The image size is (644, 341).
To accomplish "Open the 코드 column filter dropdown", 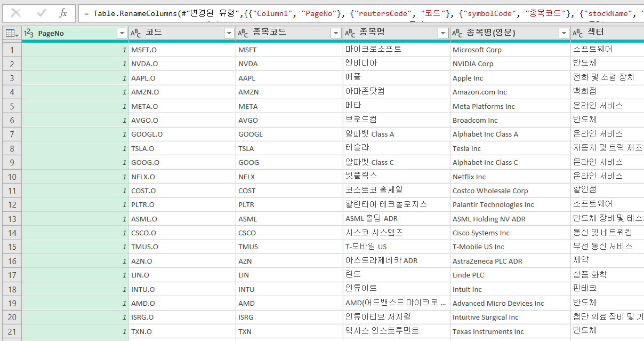I will (229, 34).
